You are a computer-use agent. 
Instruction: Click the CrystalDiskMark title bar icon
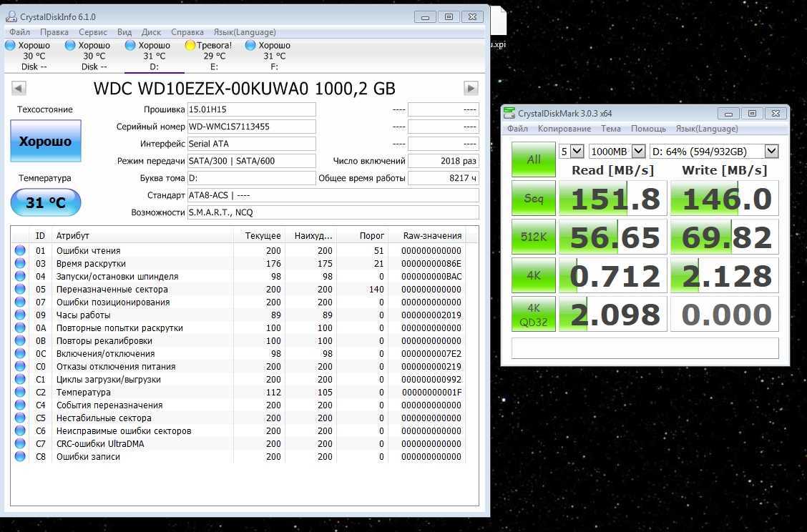[x=509, y=113]
